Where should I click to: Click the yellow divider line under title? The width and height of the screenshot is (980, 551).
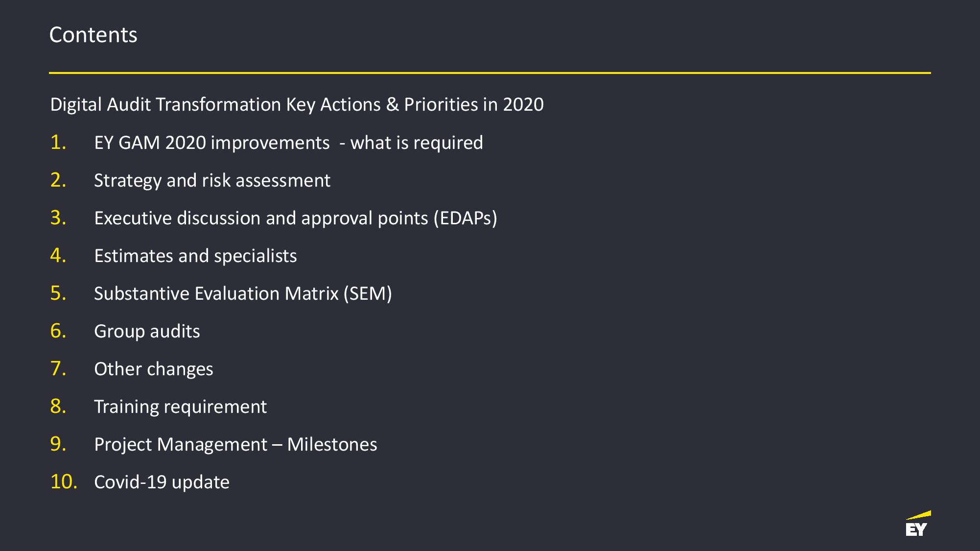click(x=490, y=73)
